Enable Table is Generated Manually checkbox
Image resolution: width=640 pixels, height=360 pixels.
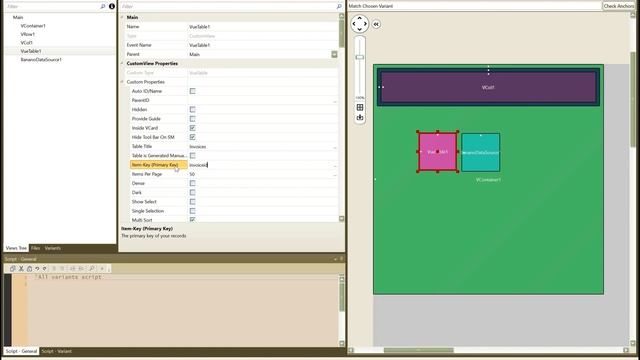(x=193, y=156)
